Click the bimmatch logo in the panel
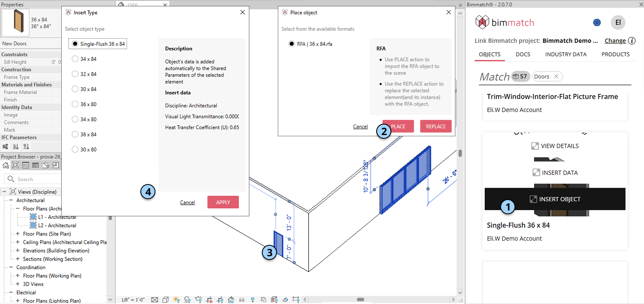 [505, 23]
